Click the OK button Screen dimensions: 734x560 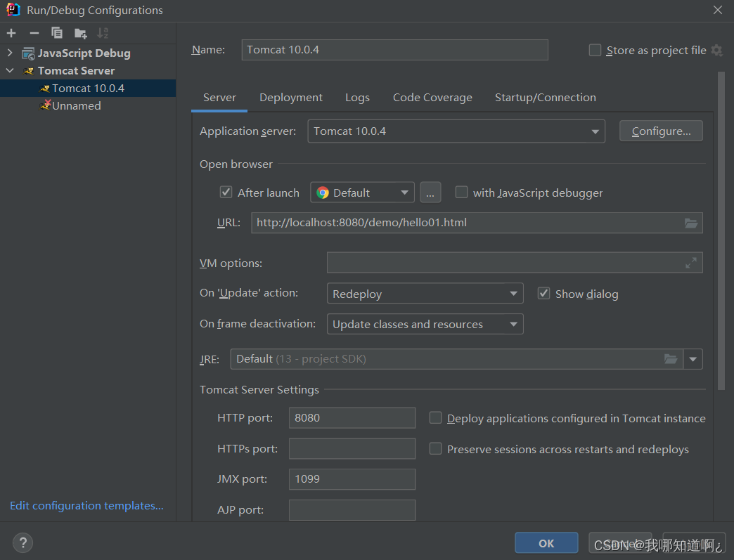pyautogui.click(x=546, y=542)
